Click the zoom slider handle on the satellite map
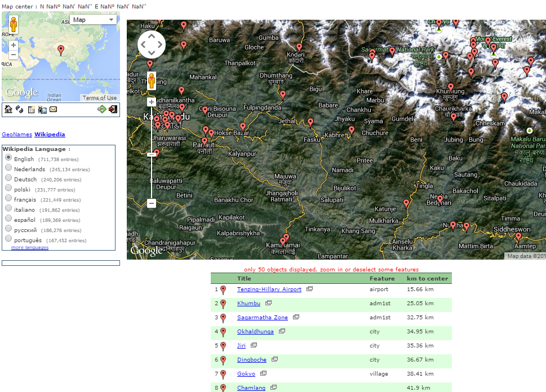546x392 pixels. [152, 154]
